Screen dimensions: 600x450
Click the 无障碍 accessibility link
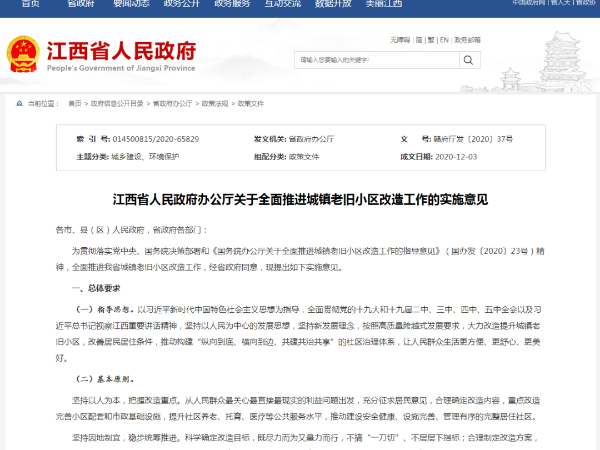tap(400, 40)
